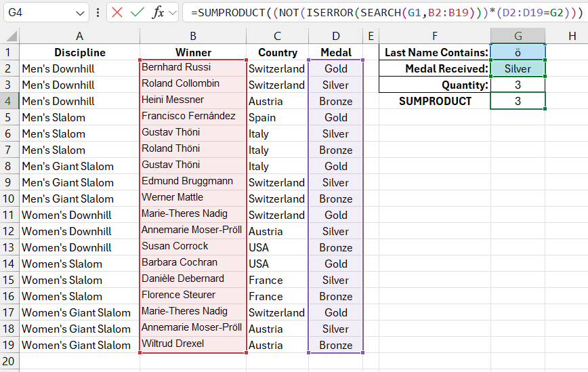Select the column G header
Screen dimensions: 588x372
pos(518,36)
